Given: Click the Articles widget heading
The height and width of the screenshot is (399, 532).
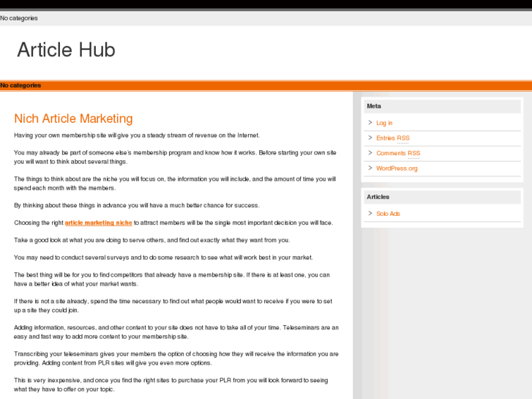Looking at the screenshot, I should pos(442,197).
